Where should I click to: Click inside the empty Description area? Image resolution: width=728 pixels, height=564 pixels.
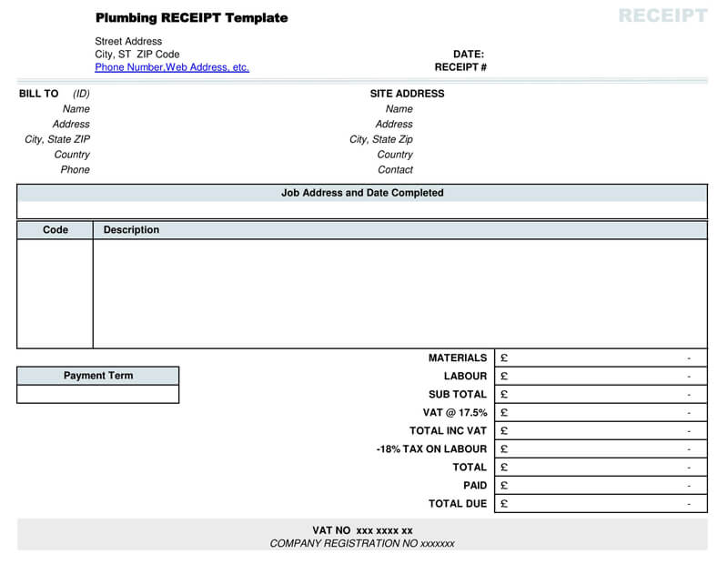pos(400,294)
